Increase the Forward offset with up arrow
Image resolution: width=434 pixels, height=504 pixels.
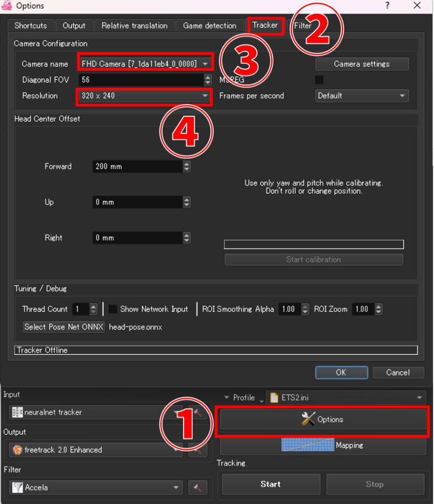(187, 164)
